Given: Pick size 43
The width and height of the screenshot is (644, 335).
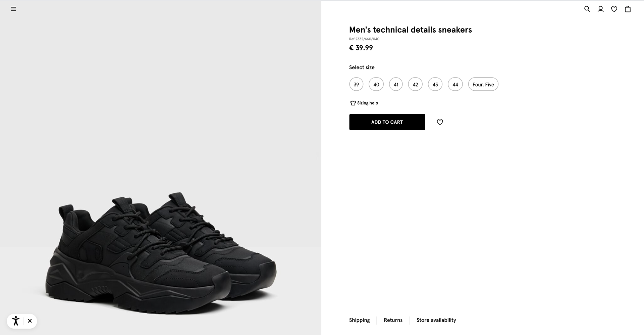Looking at the screenshot, I should (x=435, y=84).
